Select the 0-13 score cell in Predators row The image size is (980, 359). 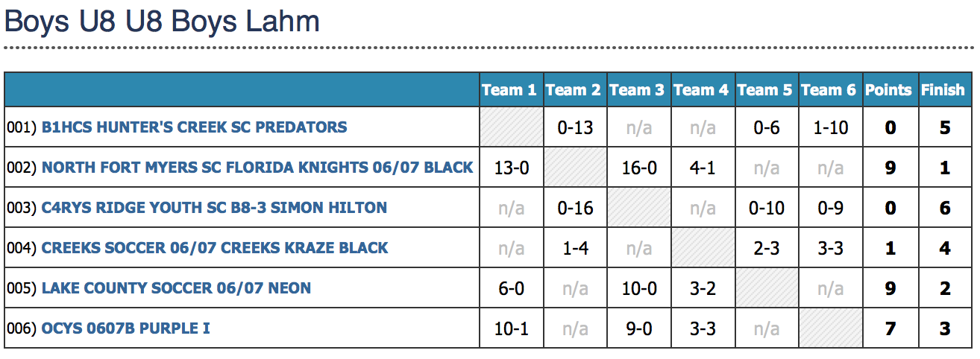[575, 127]
